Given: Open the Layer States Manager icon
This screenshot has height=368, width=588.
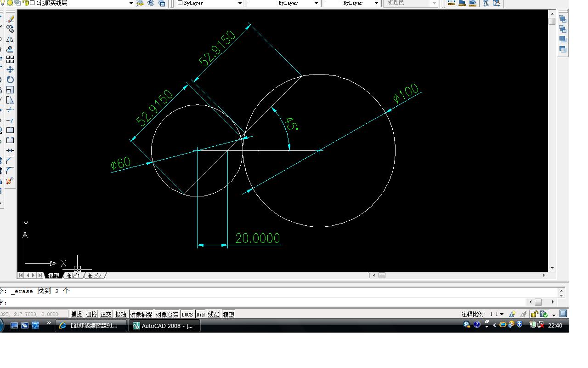Looking at the screenshot, I should [162, 3].
